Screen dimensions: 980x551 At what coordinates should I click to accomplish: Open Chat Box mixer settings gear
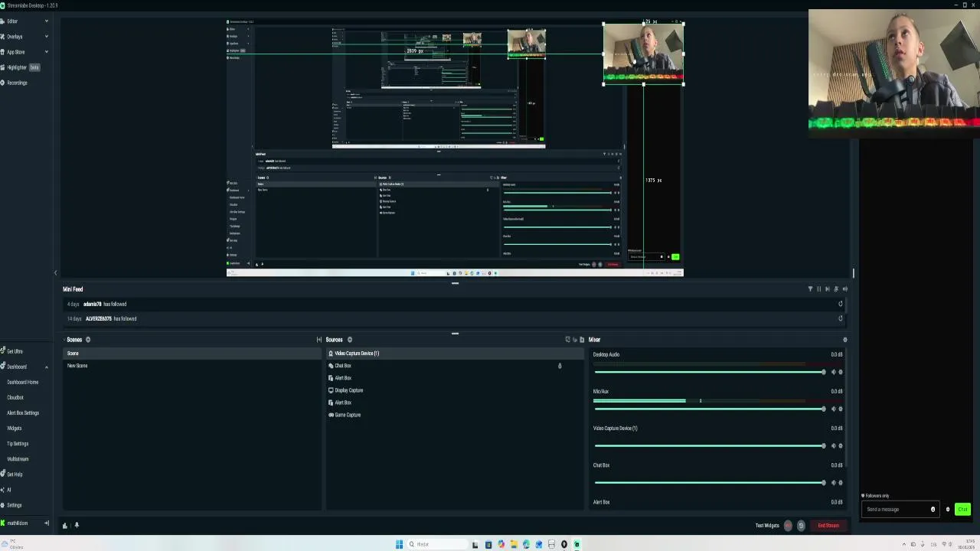(841, 482)
